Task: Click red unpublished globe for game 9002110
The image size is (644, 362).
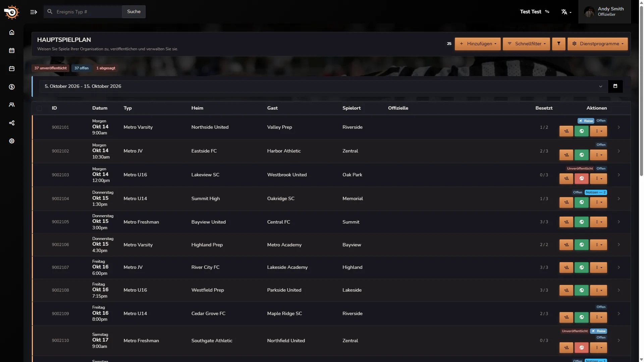Action: click(x=582, y=348)
